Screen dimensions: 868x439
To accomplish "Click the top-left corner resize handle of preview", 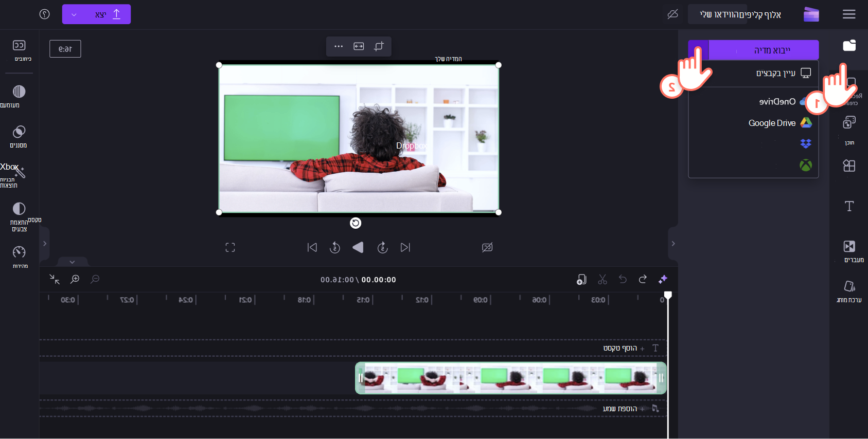I will (219, 65).
